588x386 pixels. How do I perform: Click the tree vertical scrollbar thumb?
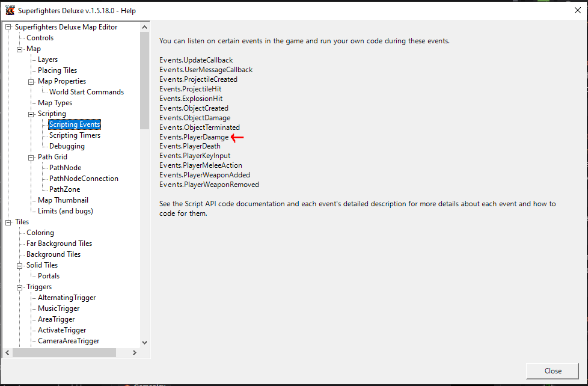point(145,81)
